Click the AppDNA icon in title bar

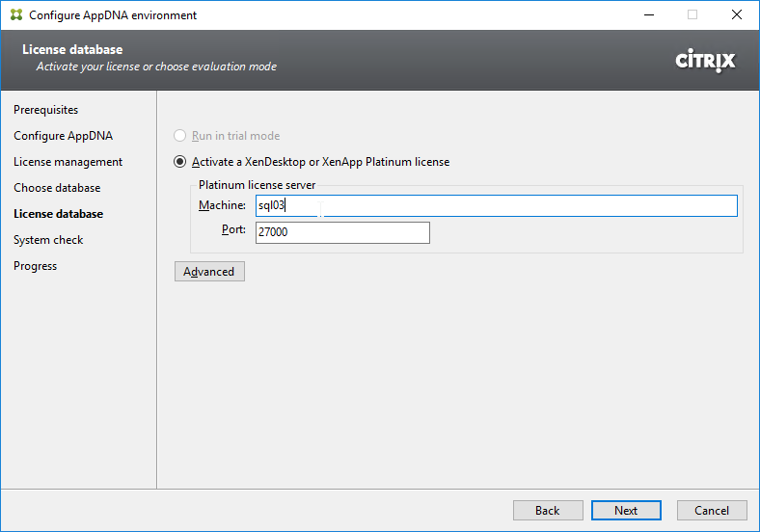[x=16, y=14]
